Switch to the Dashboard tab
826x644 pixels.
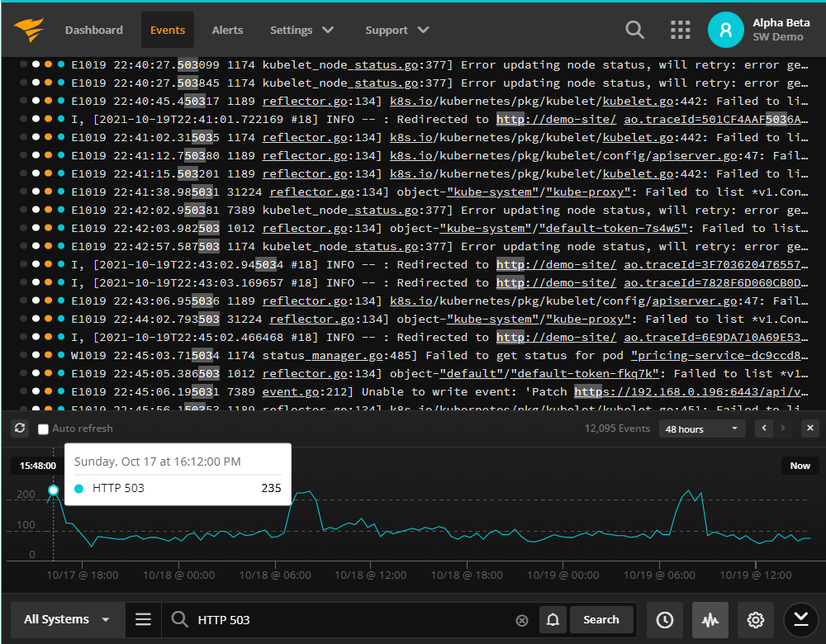[93, 30]
